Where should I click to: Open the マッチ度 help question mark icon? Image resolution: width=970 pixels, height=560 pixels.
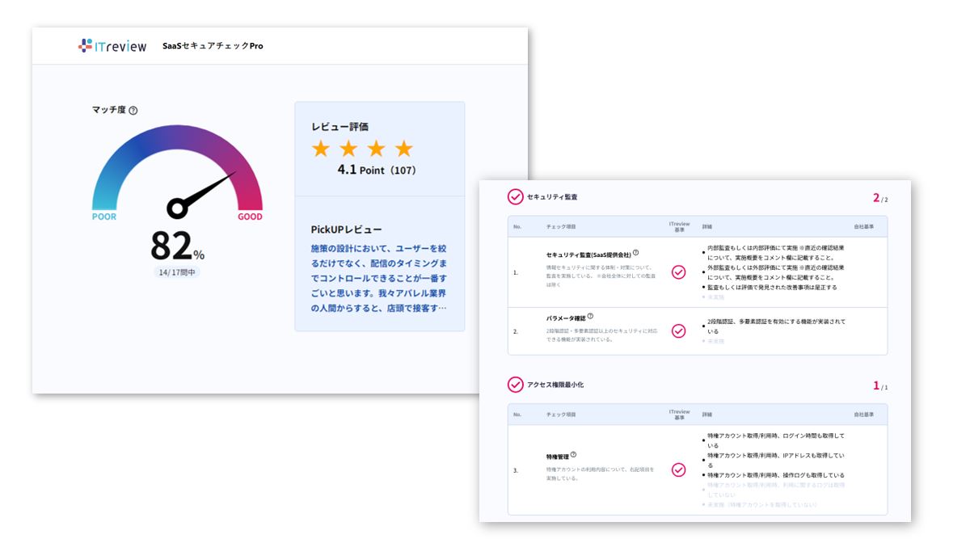click(133, 111)
